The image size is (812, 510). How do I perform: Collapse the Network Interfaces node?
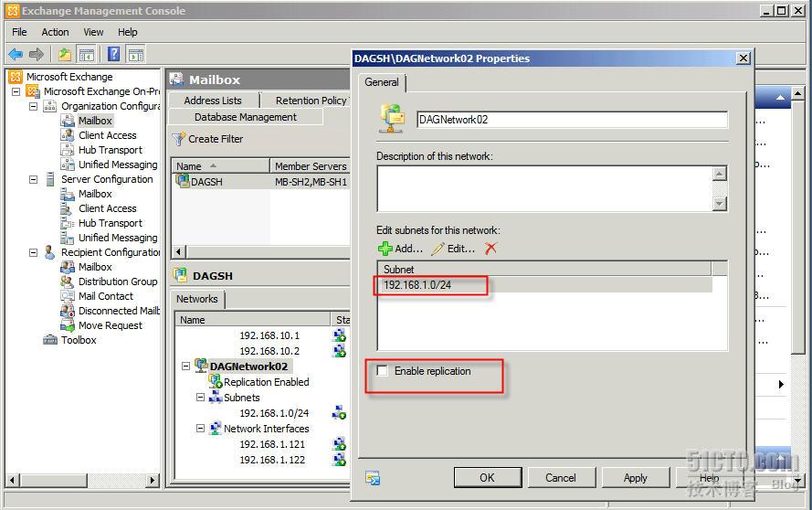tap(200, 428)
